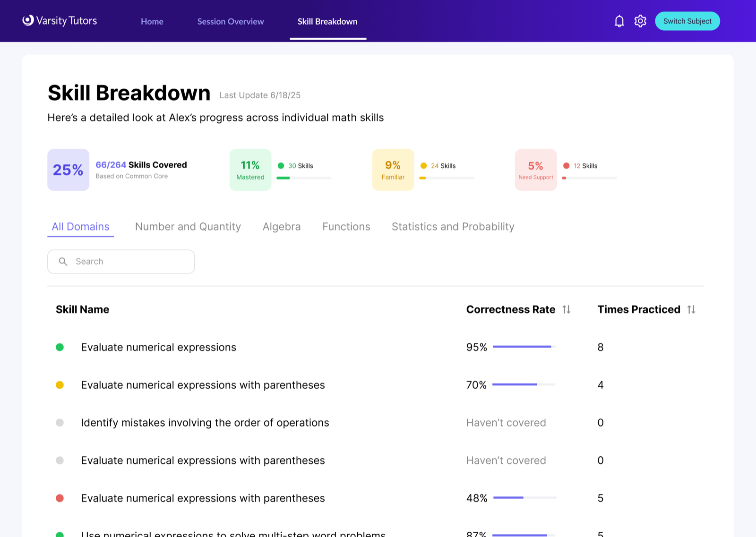Sort by Correctness Rate arrows
The image size is (756, 537).
click(x=567, y=309)
